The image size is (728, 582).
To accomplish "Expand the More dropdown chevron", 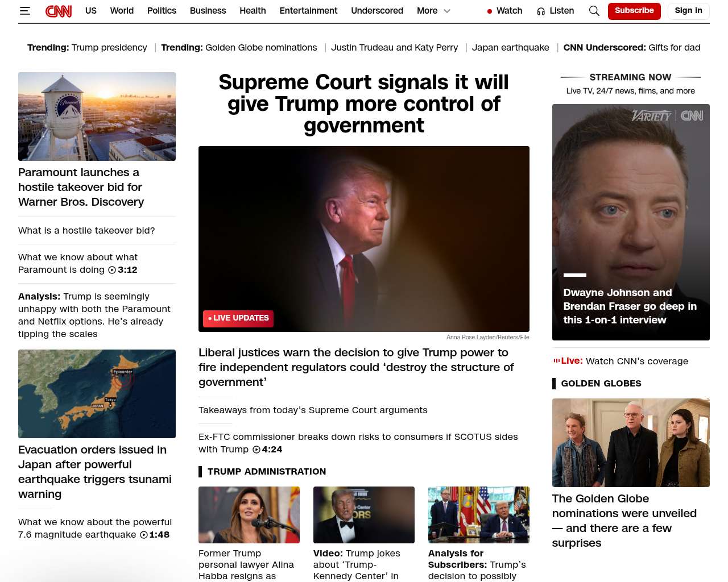I will click(x=447, y=11).
